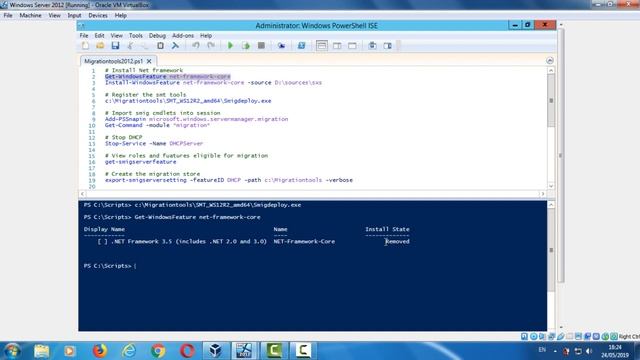The width and height of the screenshot is (640, 360).
Task: Click the console pane scrollbar up arrow
Action: 551,204
